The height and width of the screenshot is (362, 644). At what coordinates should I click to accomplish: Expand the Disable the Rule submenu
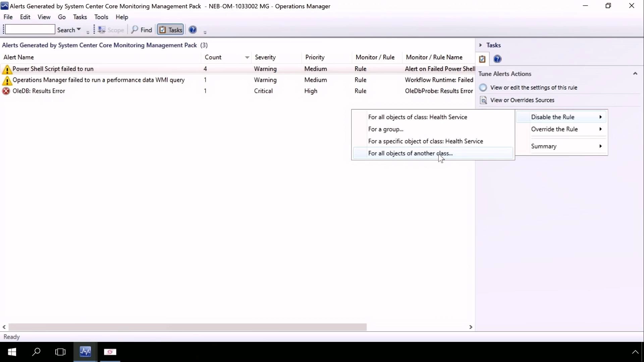tap(561, 117)
